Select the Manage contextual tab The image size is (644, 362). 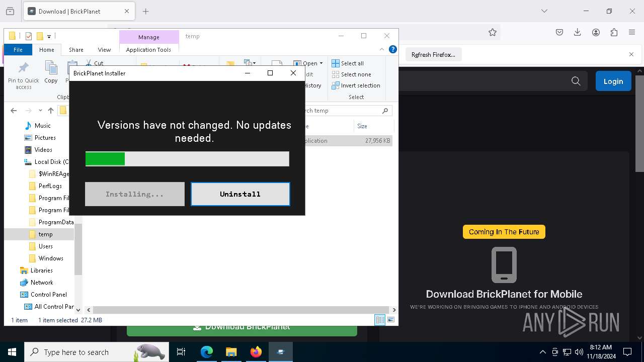pos(149,37)
